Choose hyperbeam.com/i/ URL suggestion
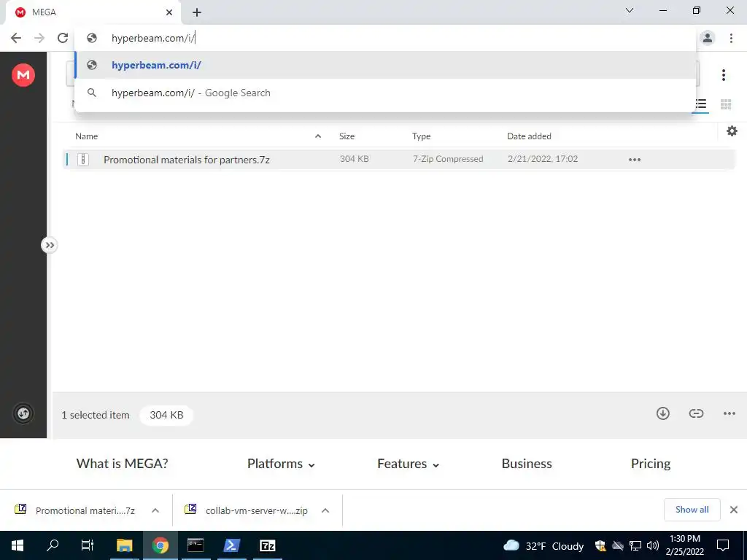The image size is (747, 560). pos(385,65)
